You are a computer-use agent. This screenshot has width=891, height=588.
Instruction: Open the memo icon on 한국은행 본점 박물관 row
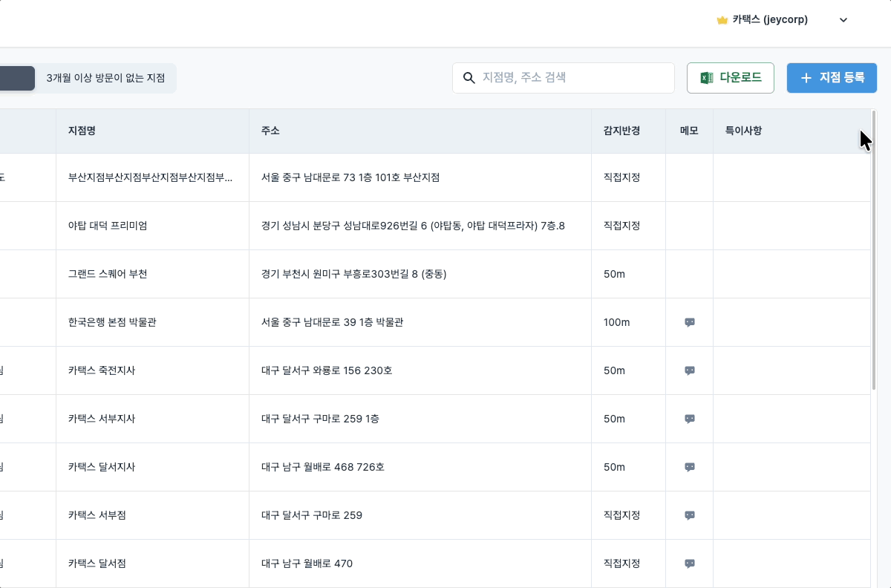point(689,322)
